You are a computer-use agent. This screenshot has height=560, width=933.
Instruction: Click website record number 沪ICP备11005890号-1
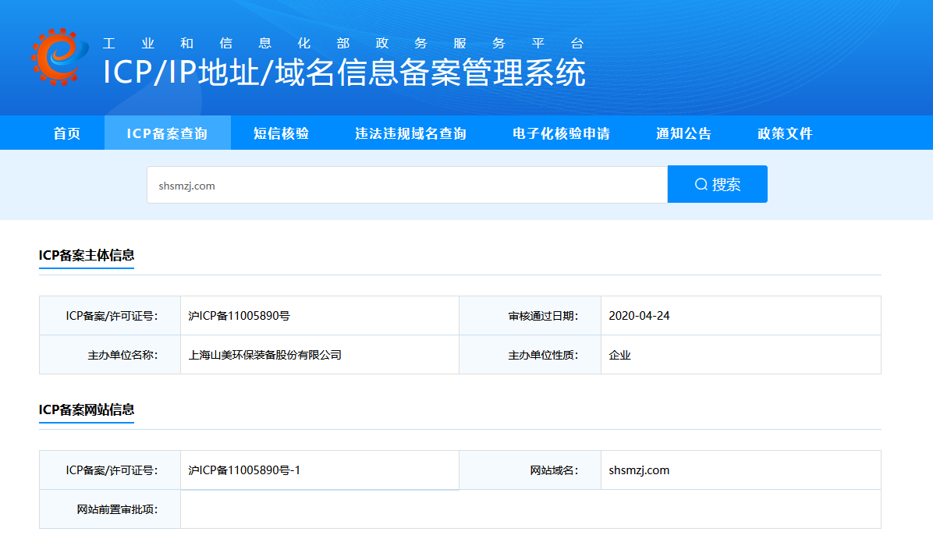244,470
